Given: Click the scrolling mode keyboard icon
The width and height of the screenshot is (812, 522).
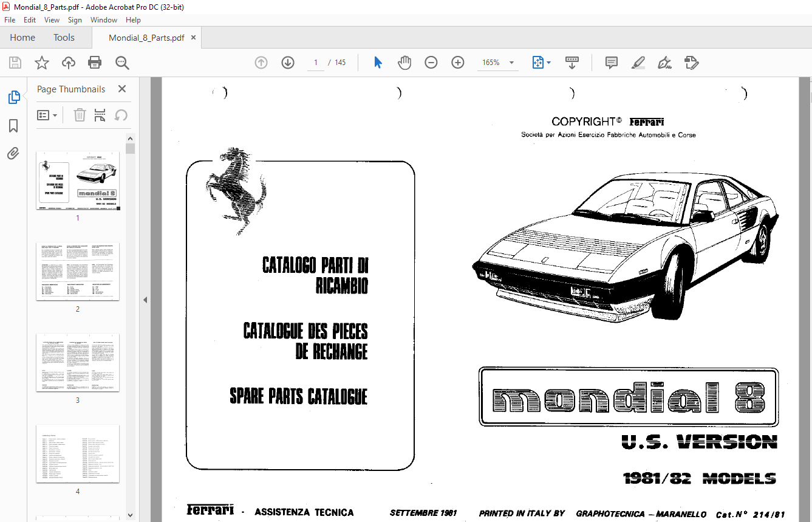Looking at the screenshot, I should tap(572, 63).
